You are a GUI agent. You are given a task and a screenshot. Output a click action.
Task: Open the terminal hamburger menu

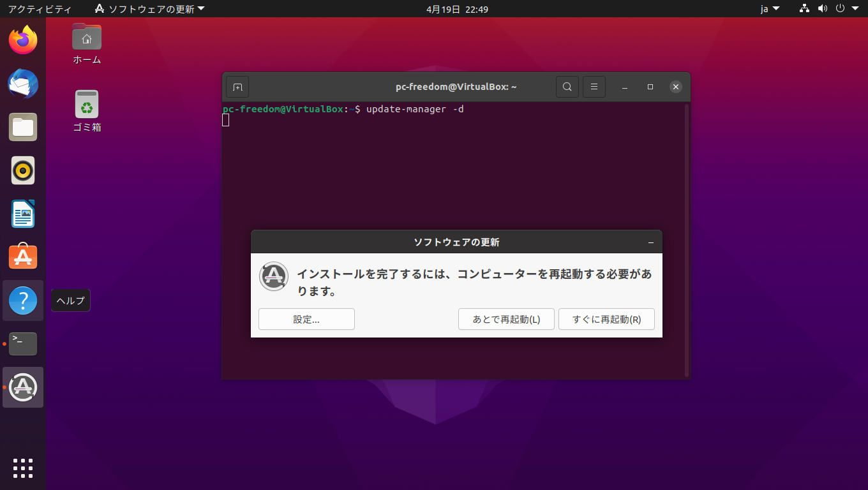click(594, 87)
